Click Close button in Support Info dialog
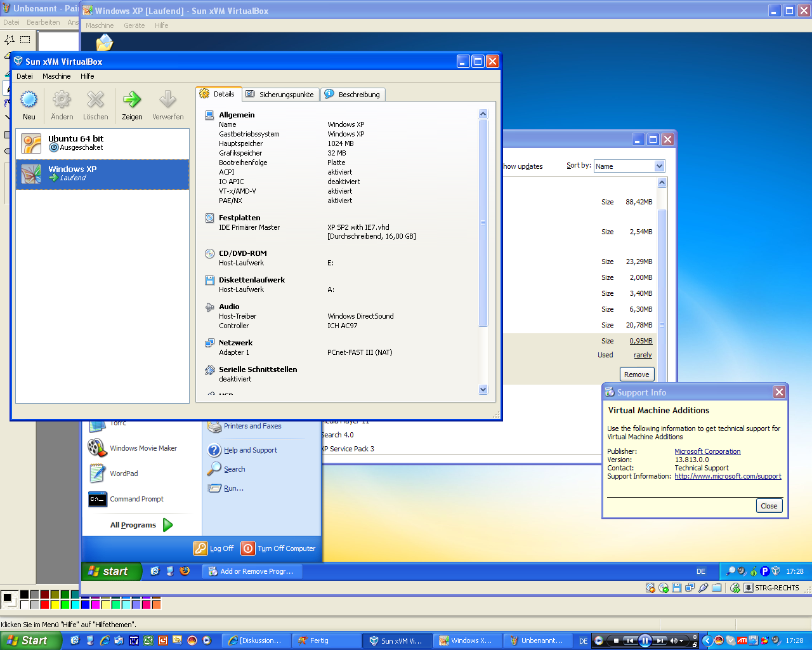Viewport: 812px width, 650px height. point(769,506)
